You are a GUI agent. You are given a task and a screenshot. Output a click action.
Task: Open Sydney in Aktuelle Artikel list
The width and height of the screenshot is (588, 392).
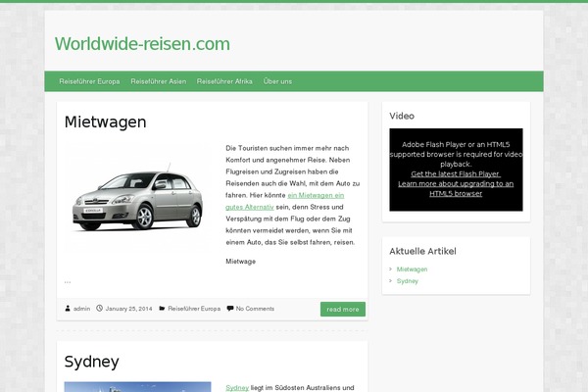pyautogui.click(x=408, y=281)
